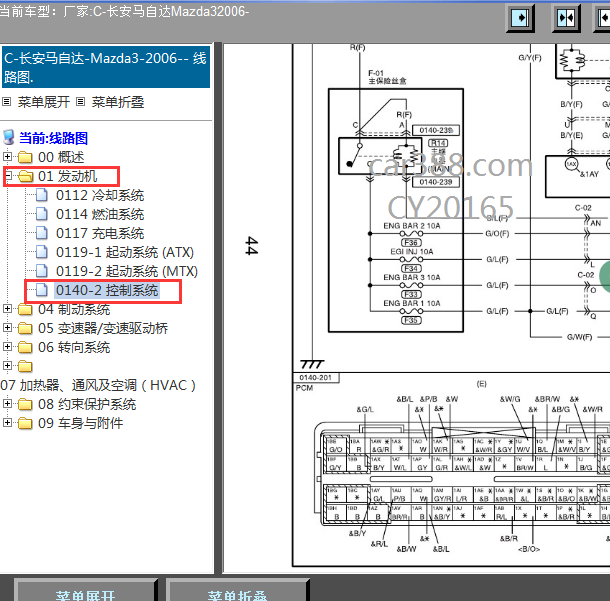The image size is (610, 601).
Task: Open 0119-2 起动系统 (MTX) document
Action: point(127,271)
